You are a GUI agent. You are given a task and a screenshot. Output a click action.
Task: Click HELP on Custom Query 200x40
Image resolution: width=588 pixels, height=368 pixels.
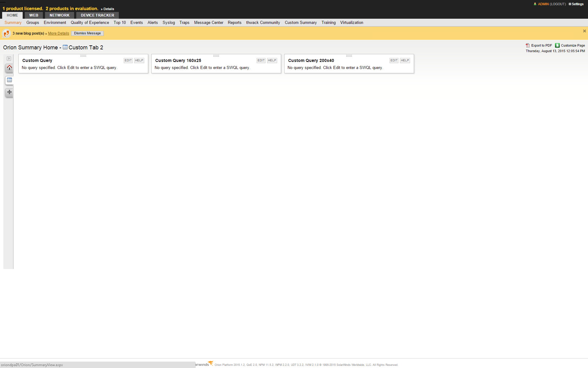(405, 60)
